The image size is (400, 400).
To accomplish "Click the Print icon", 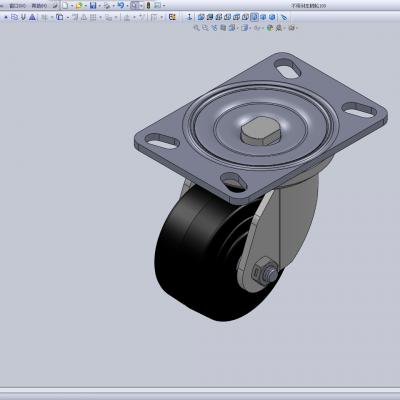I will (x=107, y=6).
